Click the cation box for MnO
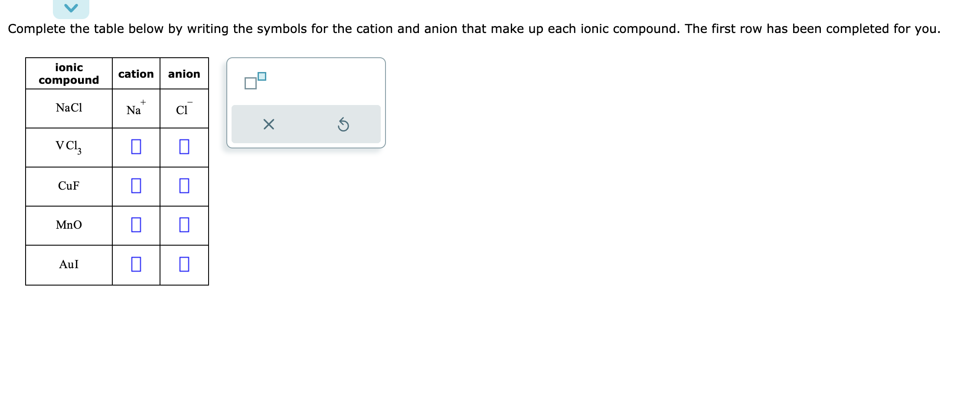The image size is (980, 414). coord(136,225)
